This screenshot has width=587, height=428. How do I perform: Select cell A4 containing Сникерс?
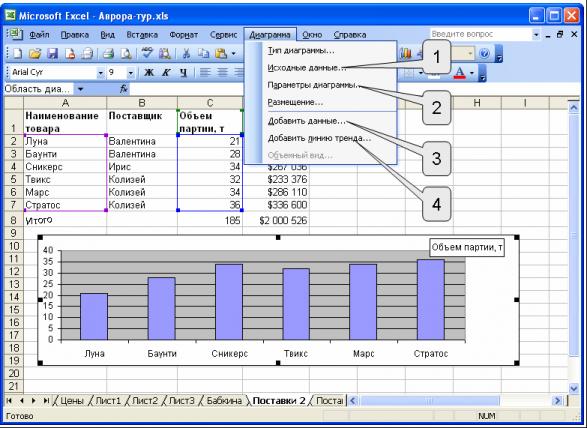[65, 167]
